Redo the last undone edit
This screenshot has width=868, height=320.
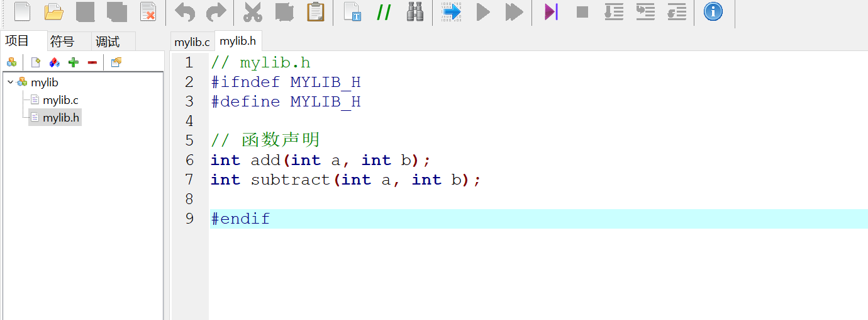(216, 11)
